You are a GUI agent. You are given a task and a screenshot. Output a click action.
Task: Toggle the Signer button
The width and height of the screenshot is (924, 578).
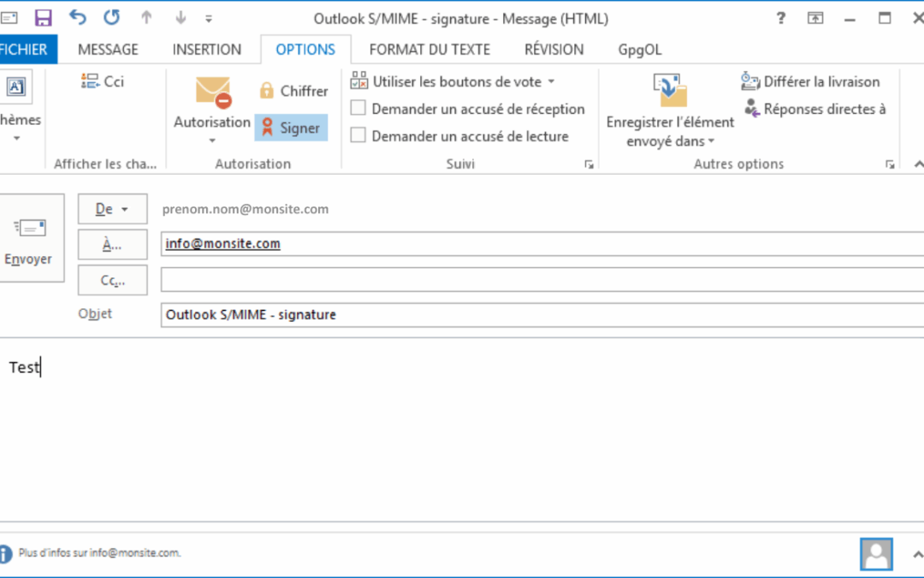click(x=291, y=128)
